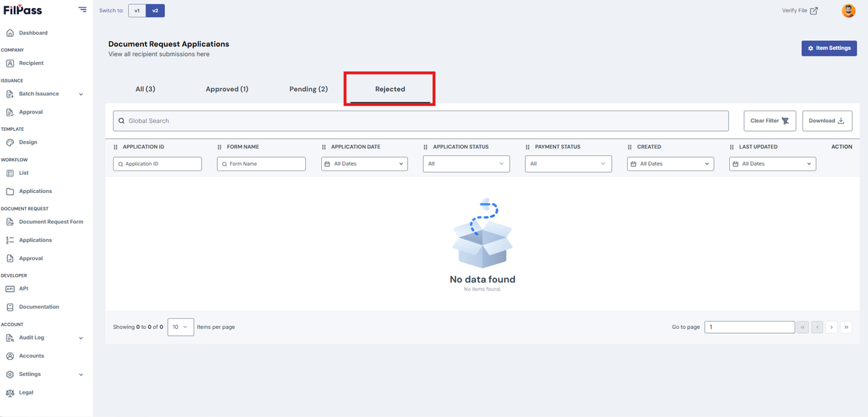This screenshot has width=868, height=417.
Task: Click the Application ID filter field
Action: click(x=157, y=164)
